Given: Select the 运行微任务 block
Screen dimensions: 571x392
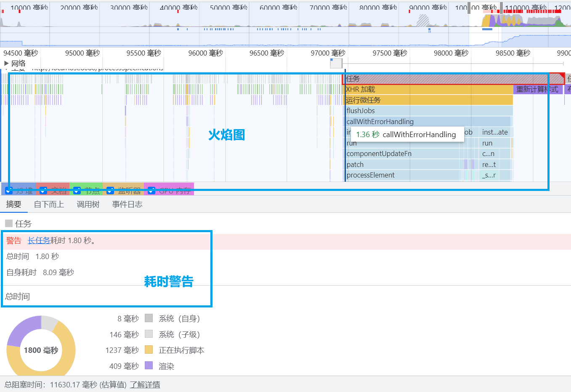Looking at the screenshot, I should click(x=421, y=100).
